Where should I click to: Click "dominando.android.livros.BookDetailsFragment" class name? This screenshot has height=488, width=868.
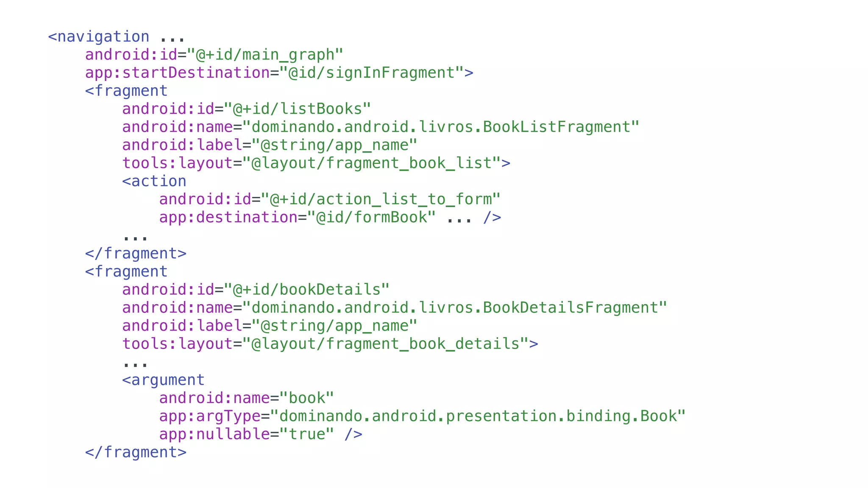455,308
